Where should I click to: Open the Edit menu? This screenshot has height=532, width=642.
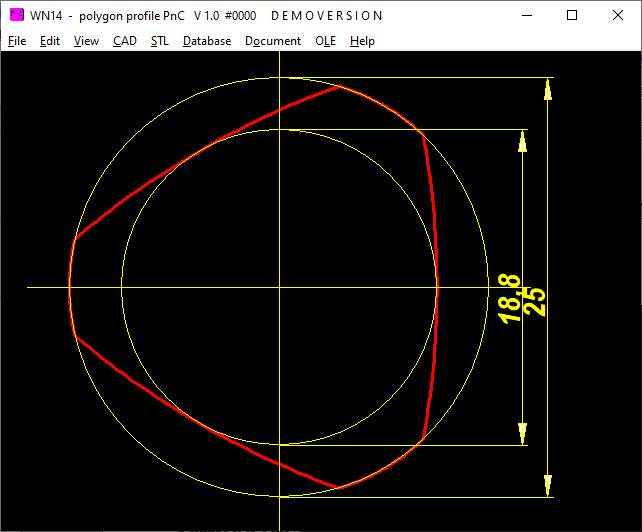[50, 41]
